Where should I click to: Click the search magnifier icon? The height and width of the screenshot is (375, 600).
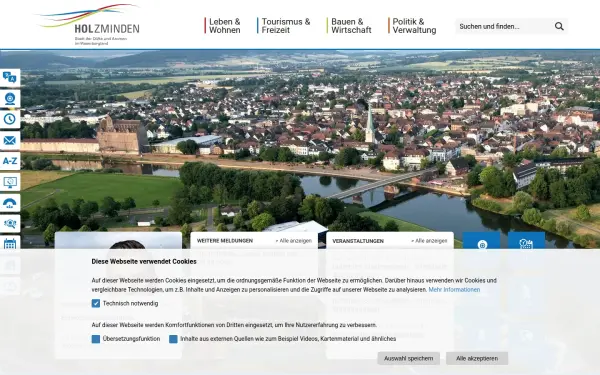[x=559, y=26]
